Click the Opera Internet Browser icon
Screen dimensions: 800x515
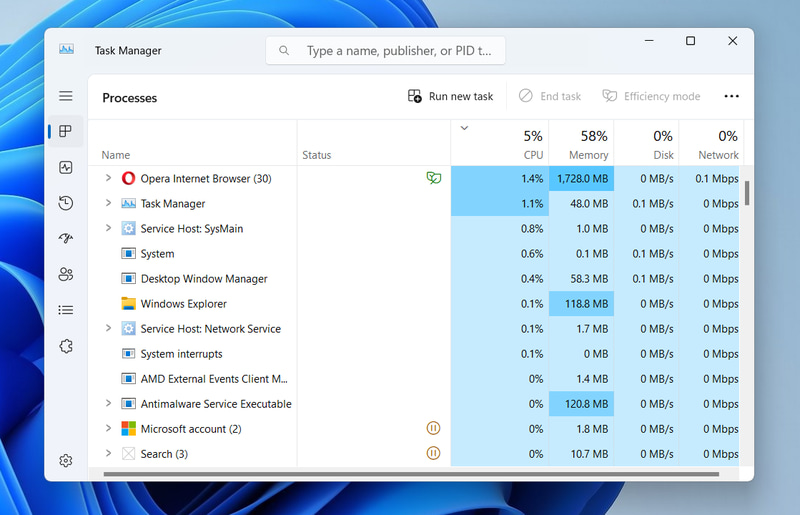point(129,178)
